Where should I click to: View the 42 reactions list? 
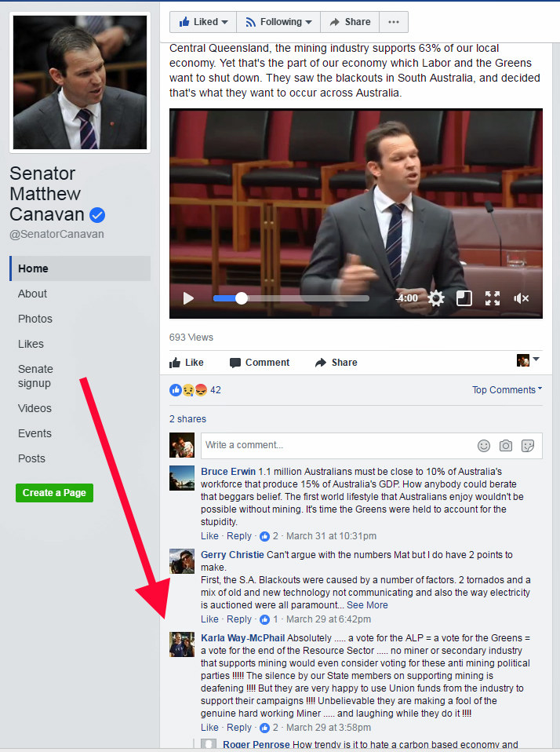pos(216,390)
